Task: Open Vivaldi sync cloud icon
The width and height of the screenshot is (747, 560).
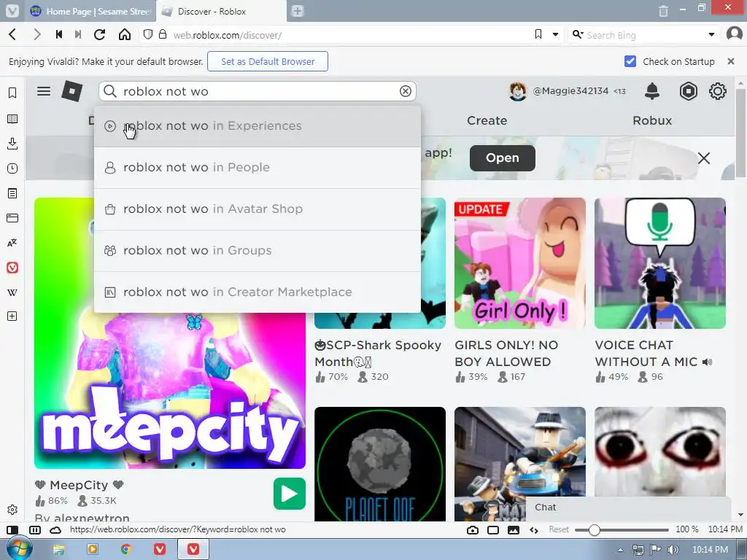Action: (x=55, y=530)
